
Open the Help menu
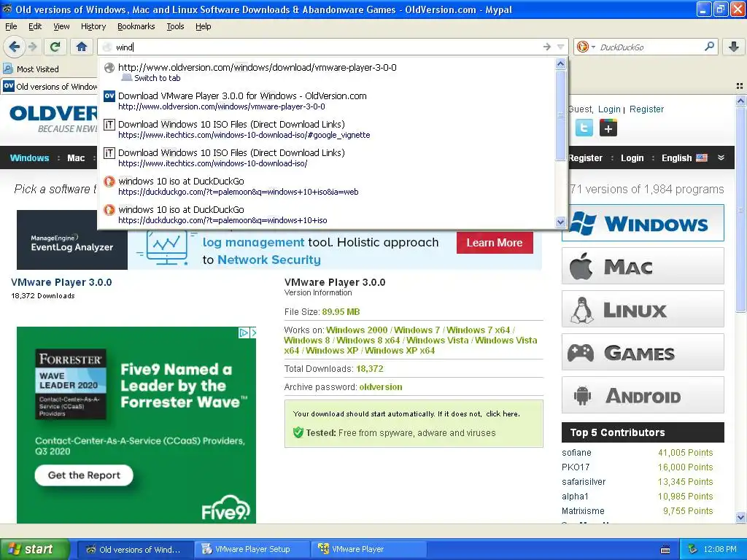point(203,26)
